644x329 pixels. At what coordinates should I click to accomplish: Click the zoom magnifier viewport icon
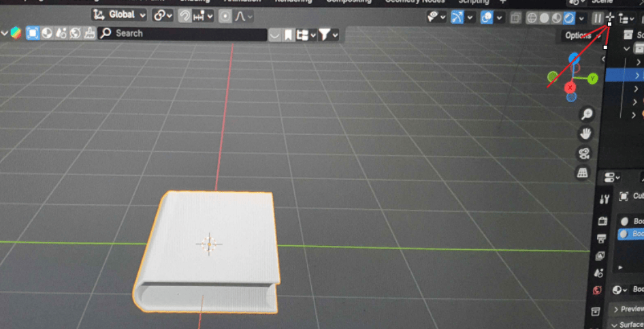click(x=585, y=114)
